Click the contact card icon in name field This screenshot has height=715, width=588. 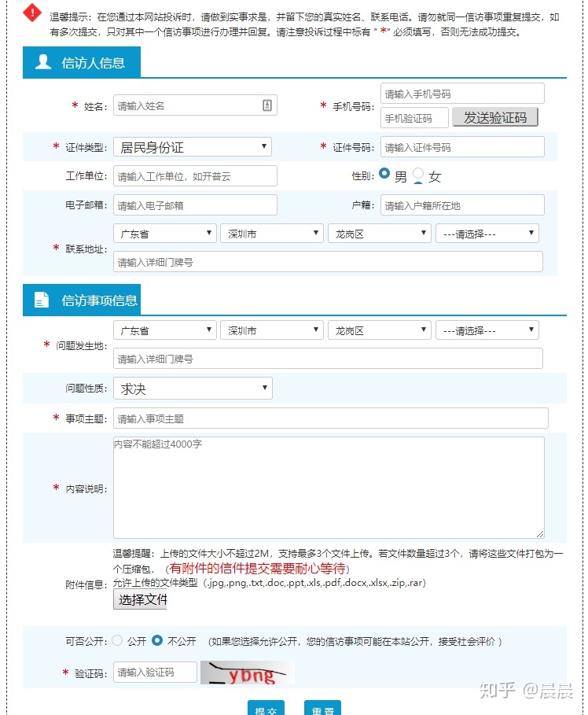click(267, 105)
